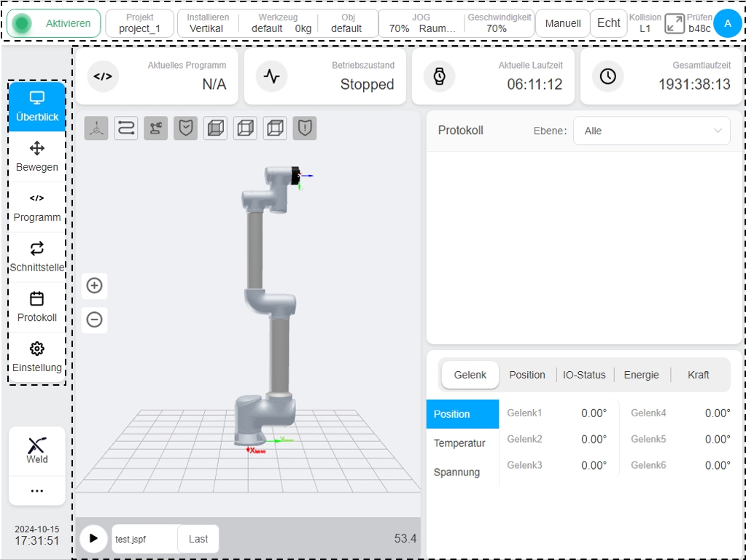Screen dimensions: 746x560
Task: Select the blue Position joint data row
Action: click(462, 414)
